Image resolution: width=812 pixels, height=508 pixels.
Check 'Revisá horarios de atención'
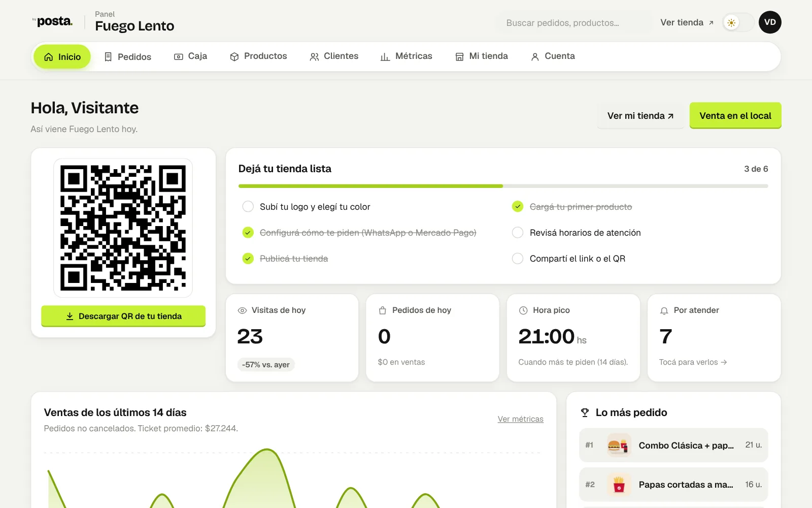point(518,233)
